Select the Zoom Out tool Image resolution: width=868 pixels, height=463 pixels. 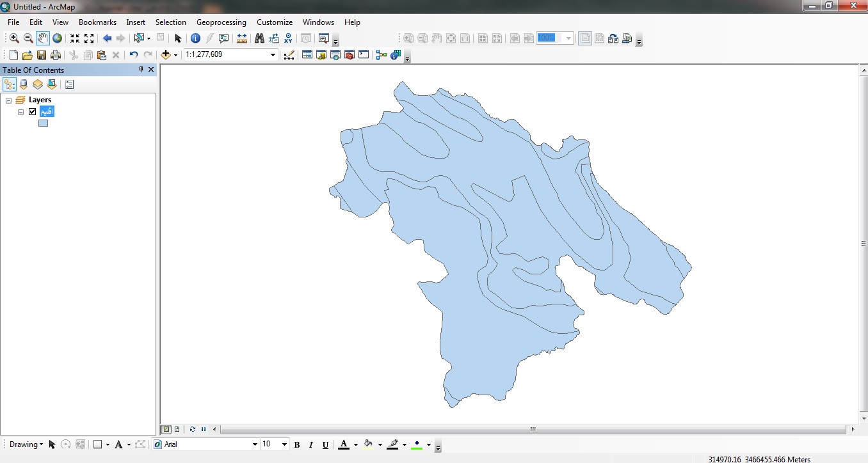(28, 38)
